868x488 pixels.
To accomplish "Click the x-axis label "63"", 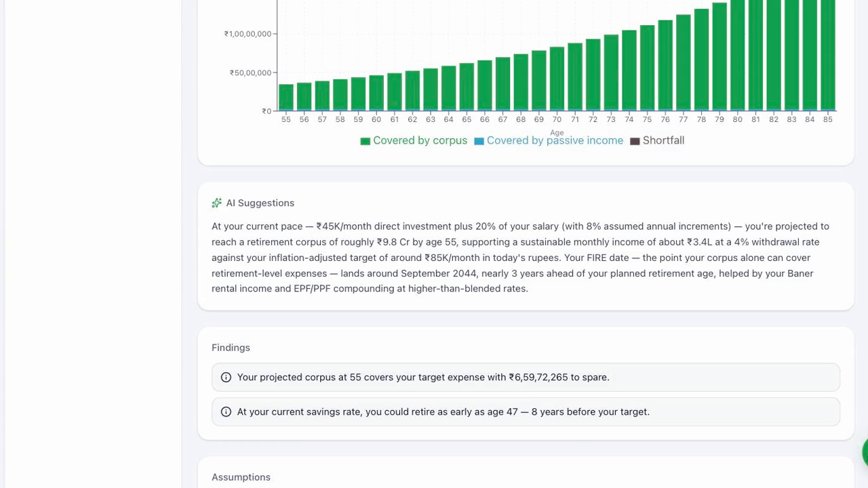I will coord(431,119).
